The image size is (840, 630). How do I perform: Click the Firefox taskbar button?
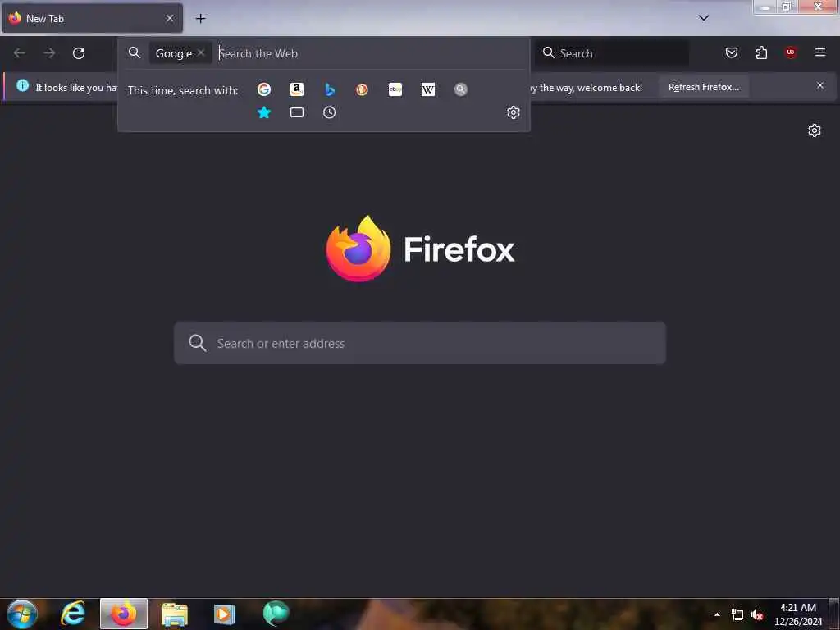(x=124, y=614)
